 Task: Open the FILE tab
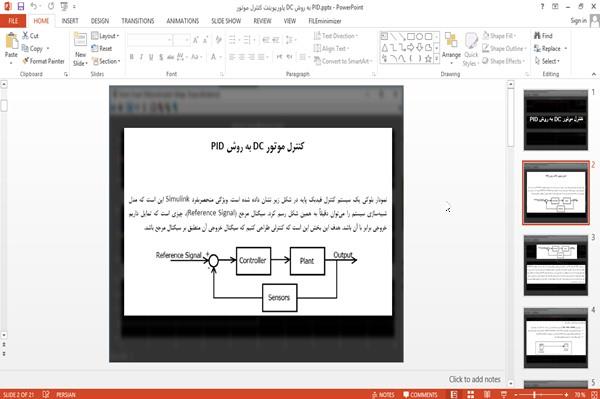coord(13,21)
